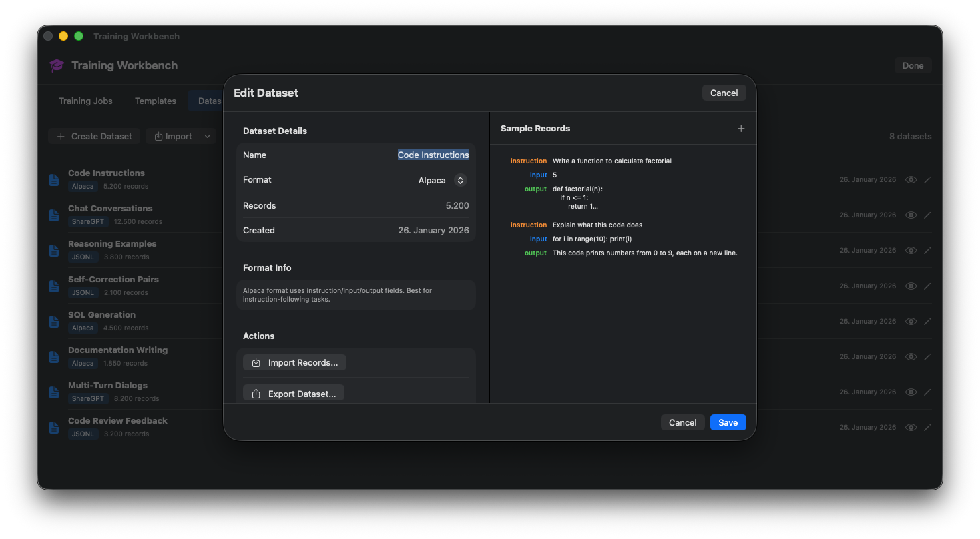Click the plus icon beside Sample Records

click(x=740, y=129)
